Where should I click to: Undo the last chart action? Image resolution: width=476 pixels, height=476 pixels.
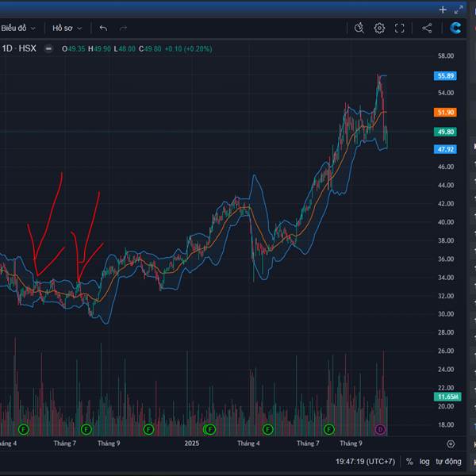click(x=103, y=28)
